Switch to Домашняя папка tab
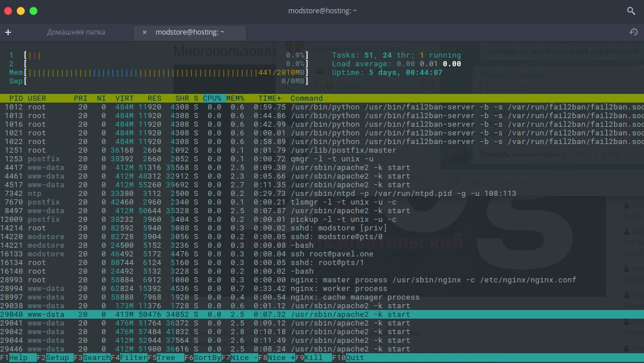The image size is (644, 363). pyautogui.click(x=76, y=32)
